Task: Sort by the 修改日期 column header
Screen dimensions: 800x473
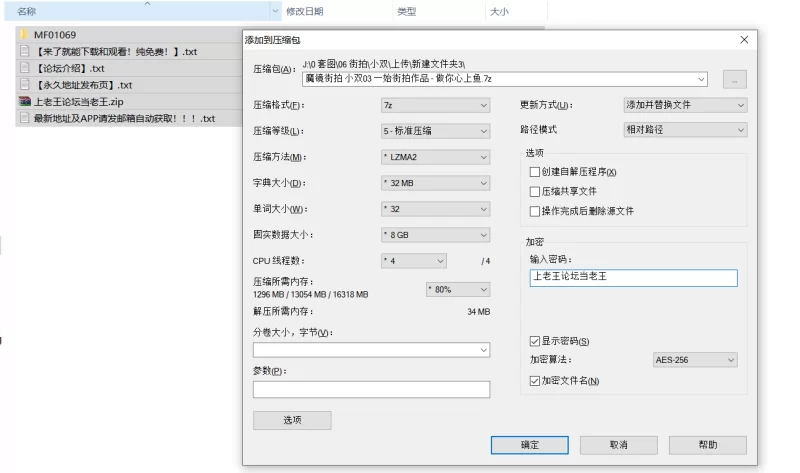Action: click(x=305, y=12)
